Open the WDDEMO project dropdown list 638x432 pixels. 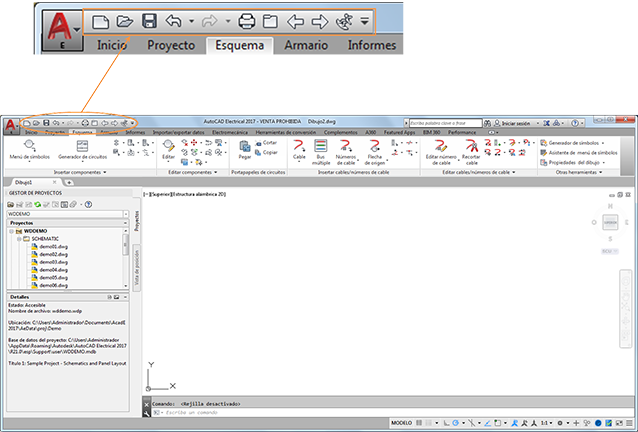tap(126, 214)
